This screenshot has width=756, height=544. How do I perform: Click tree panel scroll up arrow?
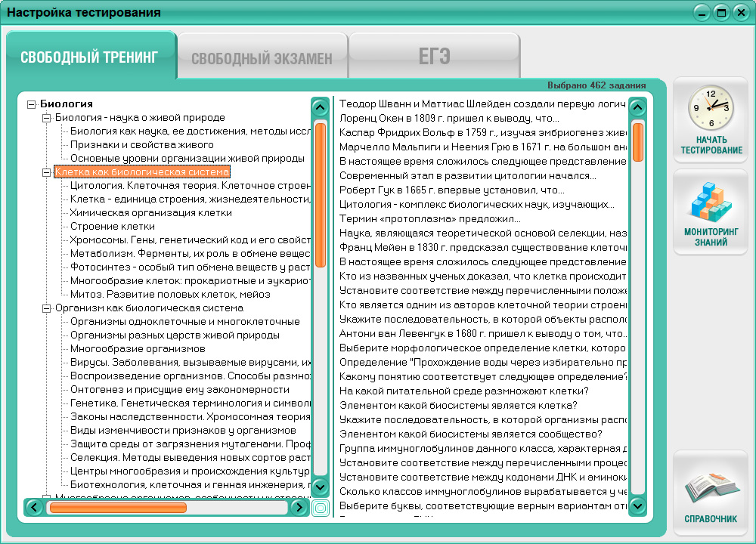pyautogui.click(x=320, y=107)
